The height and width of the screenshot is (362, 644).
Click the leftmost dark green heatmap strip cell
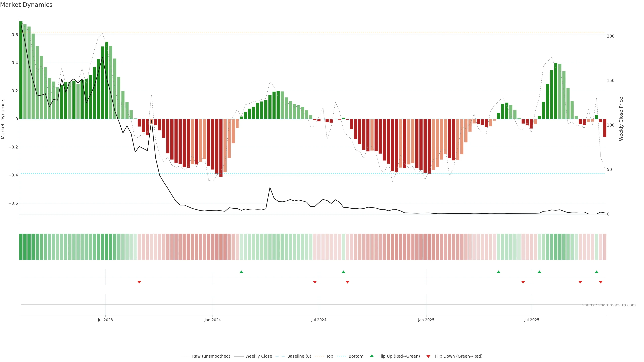point(21,247)
